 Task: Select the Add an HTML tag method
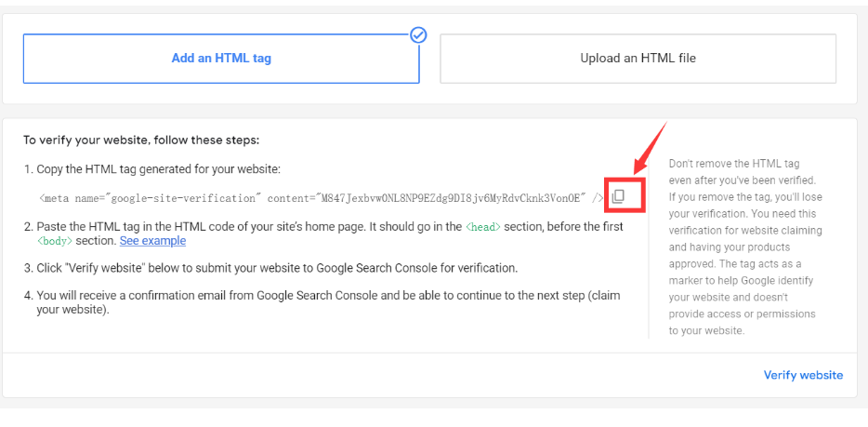(x=221, y=59)
